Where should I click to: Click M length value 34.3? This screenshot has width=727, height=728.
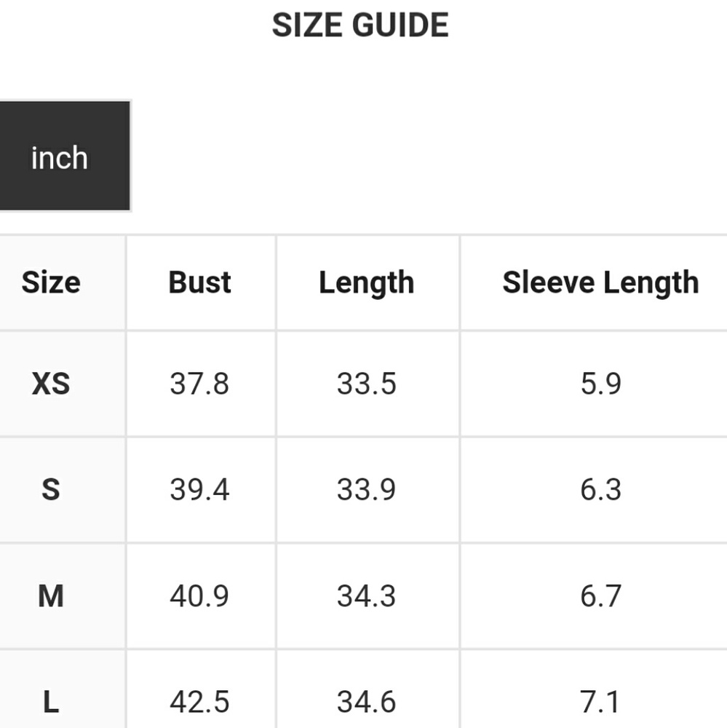click(x=366, y=596)
